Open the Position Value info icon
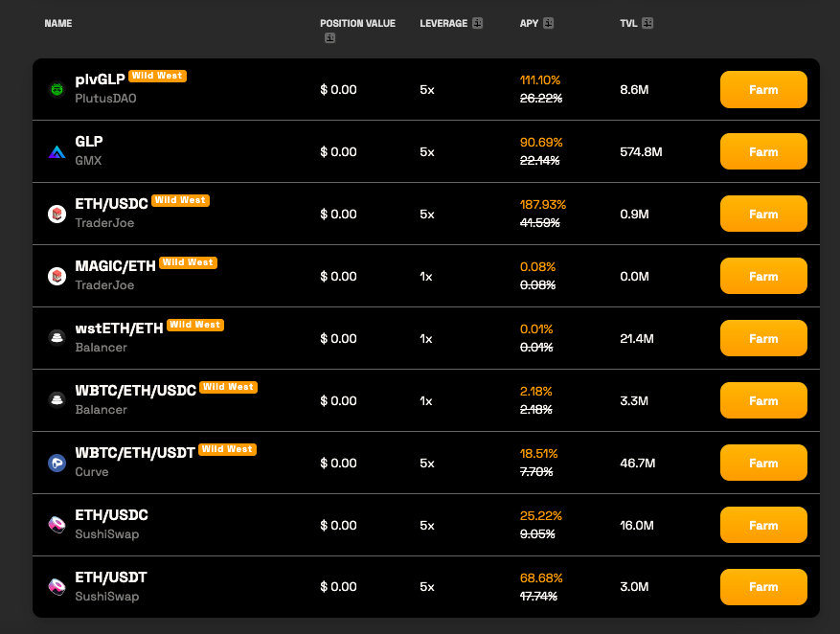The image size is (840, 634). click(330, 38)
